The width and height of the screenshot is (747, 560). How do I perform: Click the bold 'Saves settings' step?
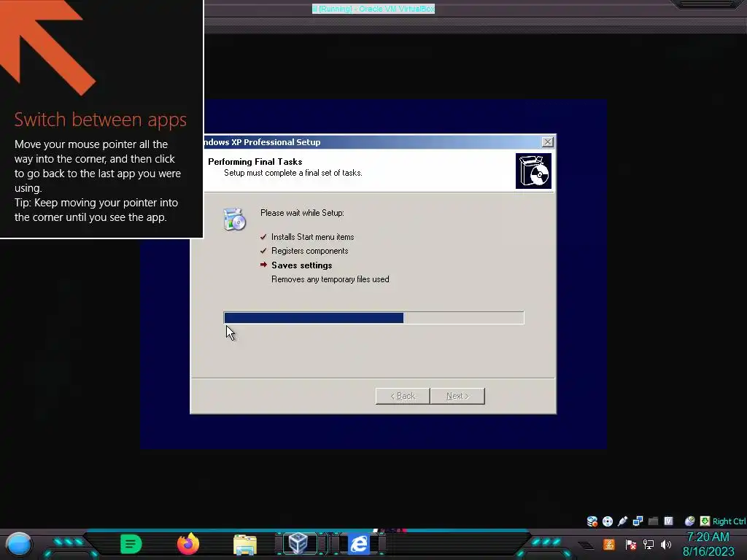[301, 265]
